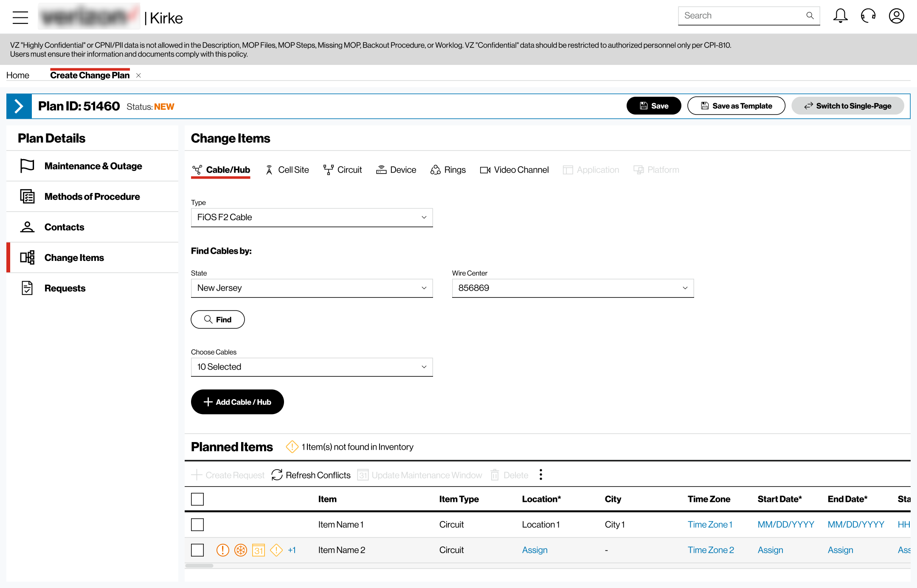Expand Choose Cables 10 Selected dropdown

[x=312, y=367]
